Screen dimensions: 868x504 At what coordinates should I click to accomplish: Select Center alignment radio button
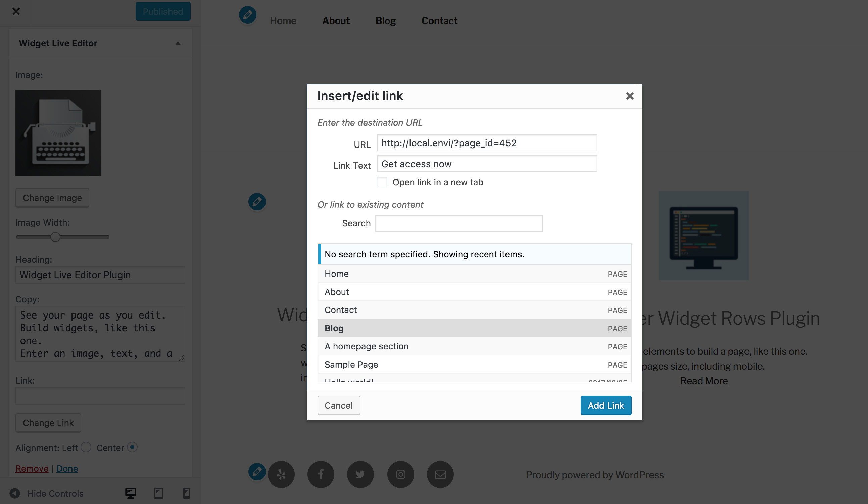point(132,447)
